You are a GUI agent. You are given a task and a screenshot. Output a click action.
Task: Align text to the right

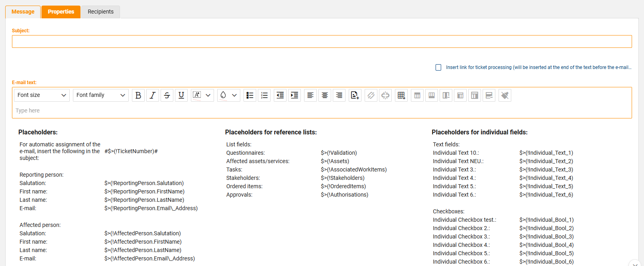click(339, 95)
